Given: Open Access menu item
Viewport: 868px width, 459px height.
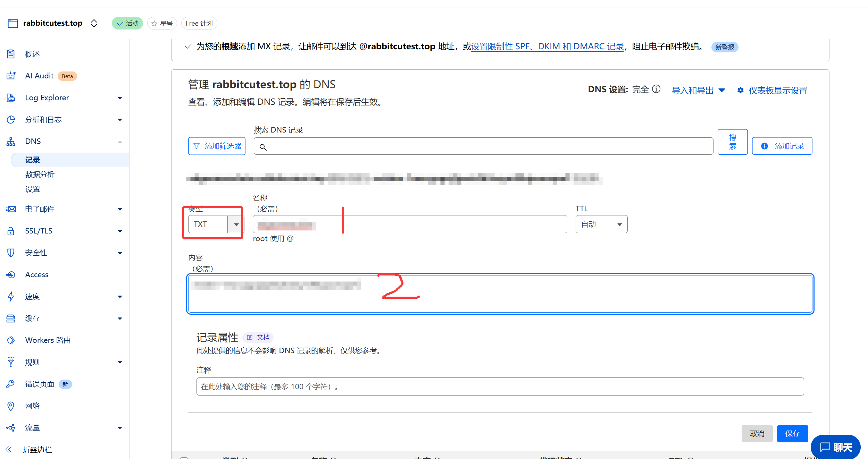Looking at the screenshot, I should (x=37, y=275).
